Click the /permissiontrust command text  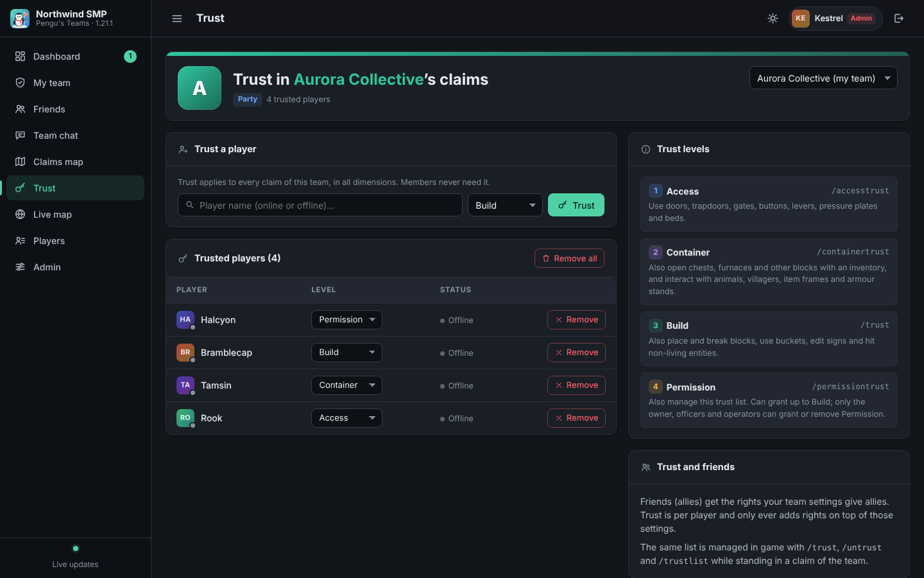click(x=851, y=387)
